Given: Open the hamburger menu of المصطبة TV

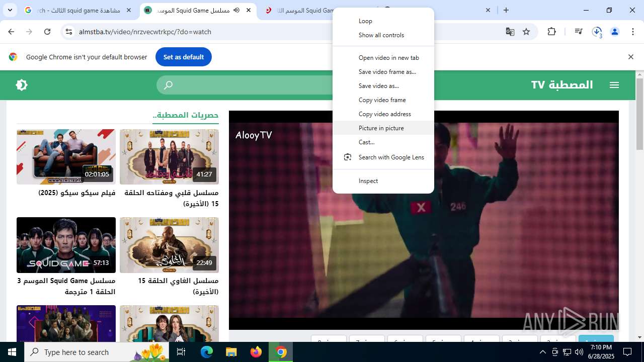Looking at the screenshot, I should click(x=614, y=85).
